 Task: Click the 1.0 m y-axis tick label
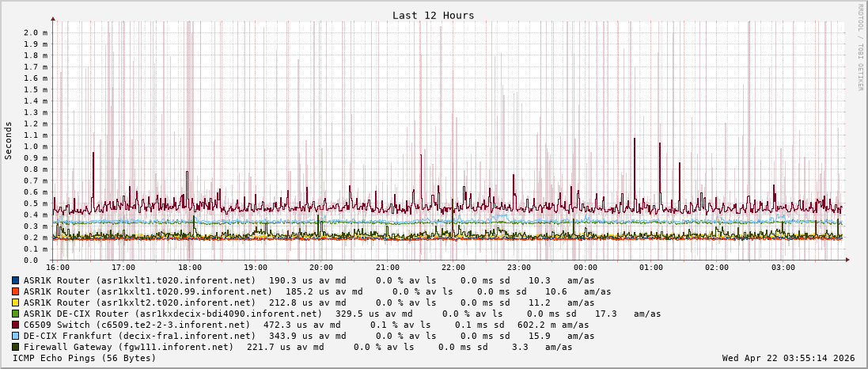point(35,146)
